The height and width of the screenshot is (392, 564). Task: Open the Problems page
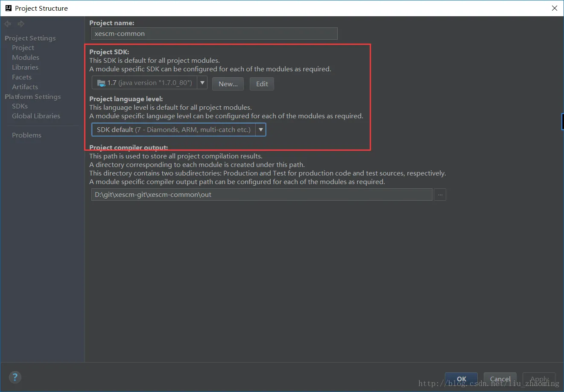tap(26, 135)
